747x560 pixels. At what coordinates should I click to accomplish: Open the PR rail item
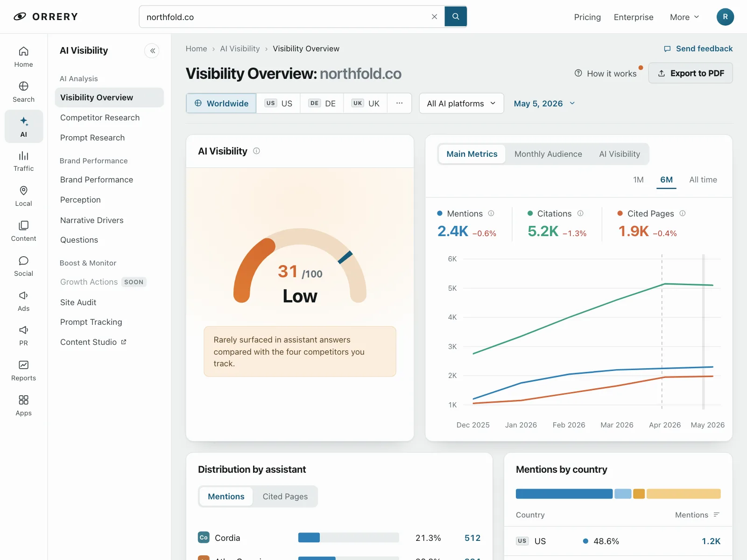[x=23, y=336]
